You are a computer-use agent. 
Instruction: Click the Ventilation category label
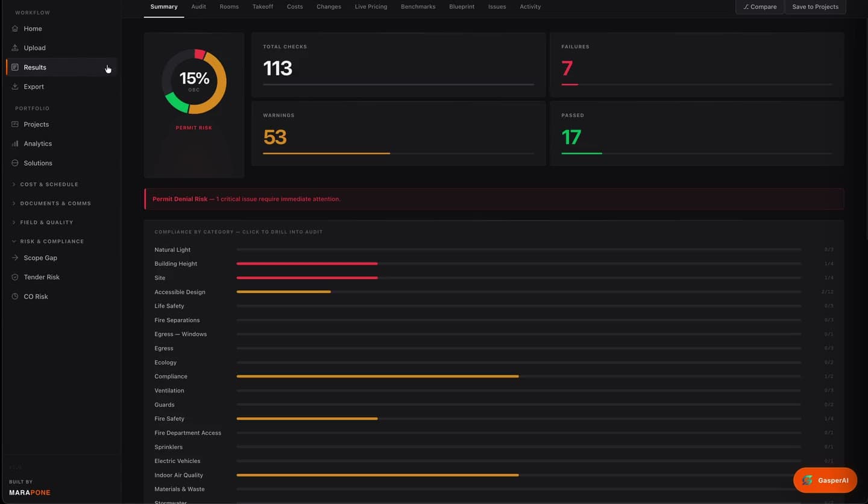(169, 391)
